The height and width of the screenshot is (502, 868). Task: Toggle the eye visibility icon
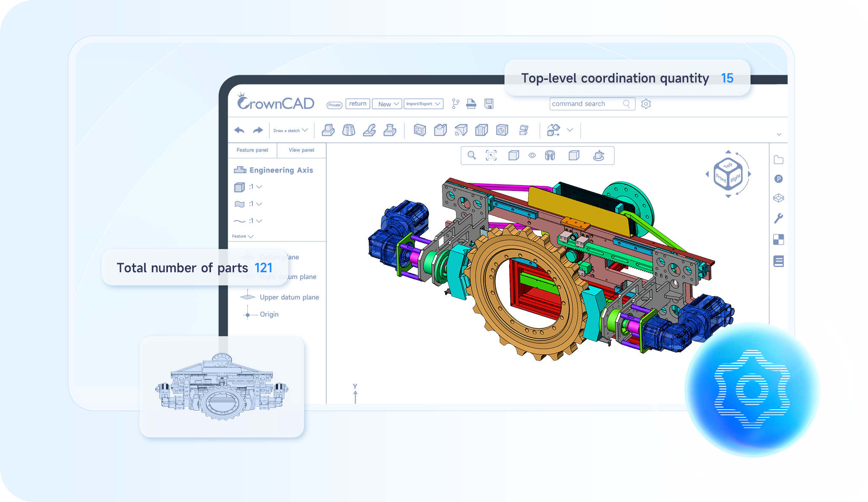tap(532, 156)
